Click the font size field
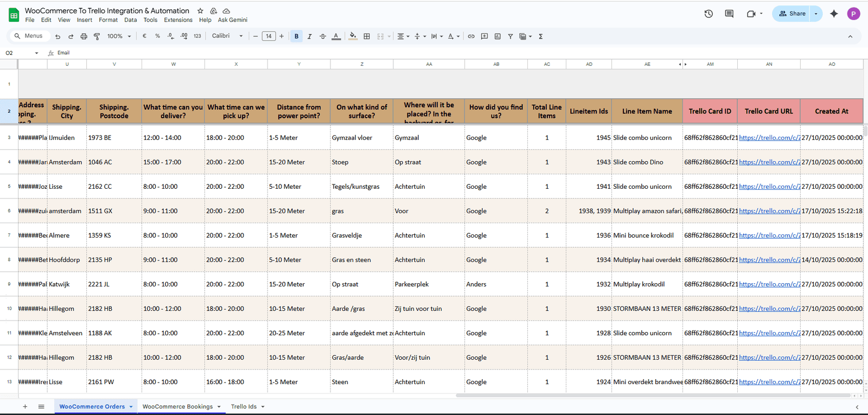868x415 pixels. coord(269,36)
